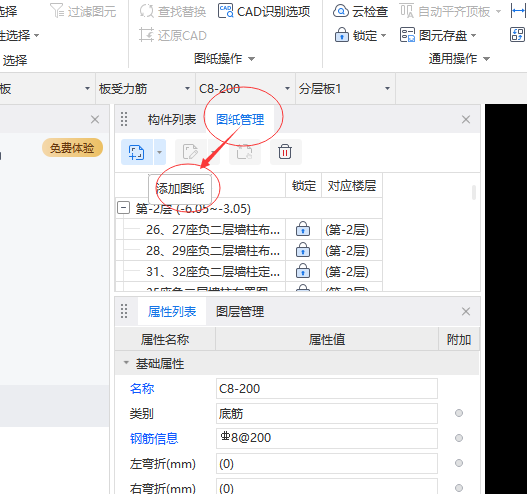Run 云检查 cloud check
527x494 pixels.
tap(360, 12)
